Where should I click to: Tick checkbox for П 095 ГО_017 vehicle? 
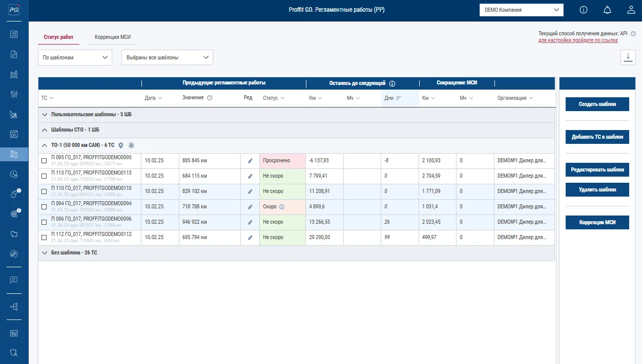[x=44, y=161]
